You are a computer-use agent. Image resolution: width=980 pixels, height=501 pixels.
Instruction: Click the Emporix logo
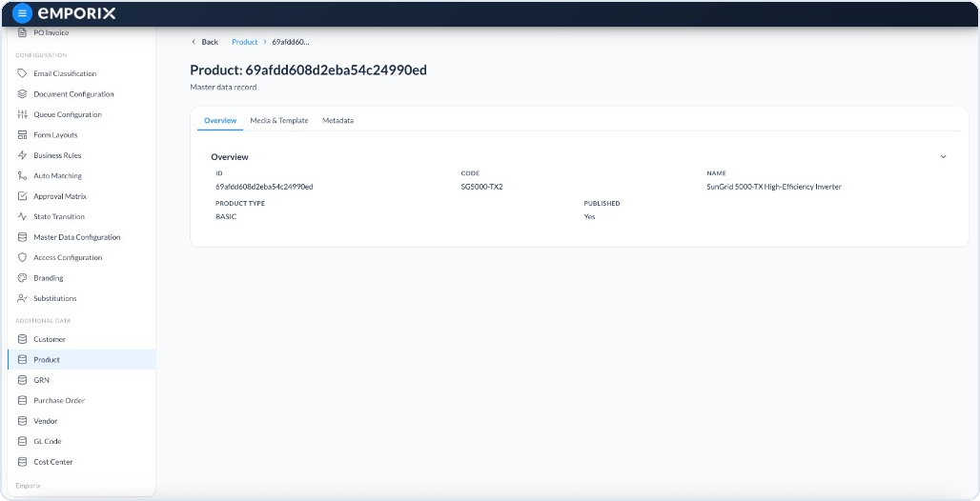[77, 13]
